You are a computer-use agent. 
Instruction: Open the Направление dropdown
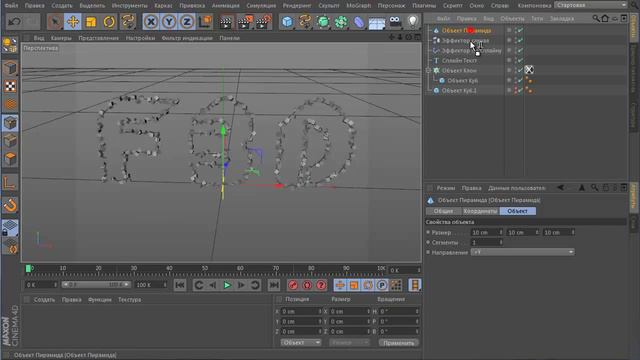coord(522,252)
